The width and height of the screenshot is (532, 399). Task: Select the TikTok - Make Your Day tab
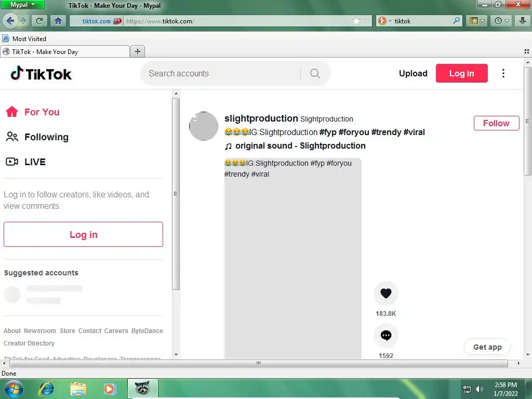pyautogui.click(x=65, y=51)
